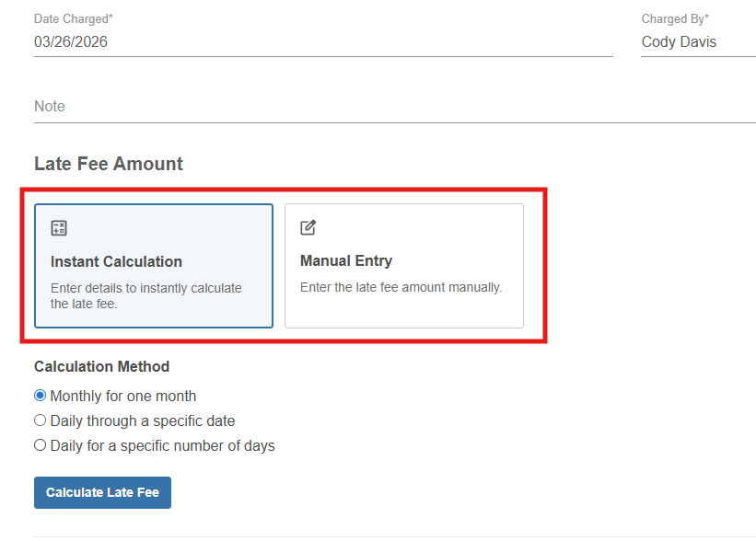The height and width of the screenshot is (541, 756).
Task: Click the 'Daily through a specific date' label text
Action: (143, 421)
